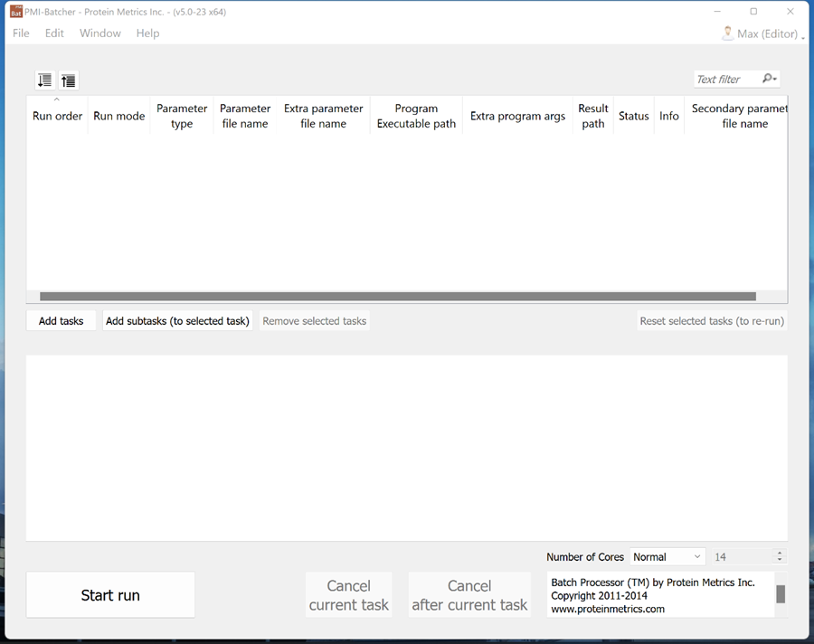The height and width of the screenshot is (644, 814).
Task: Click the Parameter file name column header
Action: click(245, 116)
